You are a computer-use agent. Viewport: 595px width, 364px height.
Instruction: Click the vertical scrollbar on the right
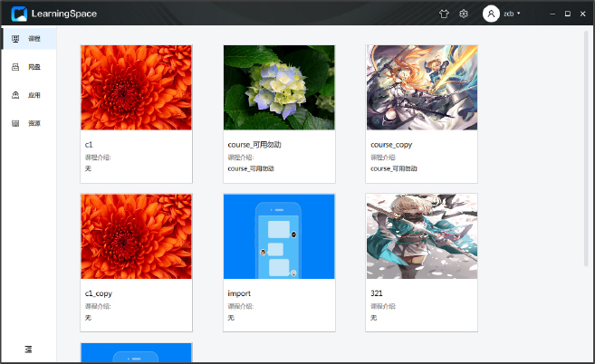[x=586, y=148]
